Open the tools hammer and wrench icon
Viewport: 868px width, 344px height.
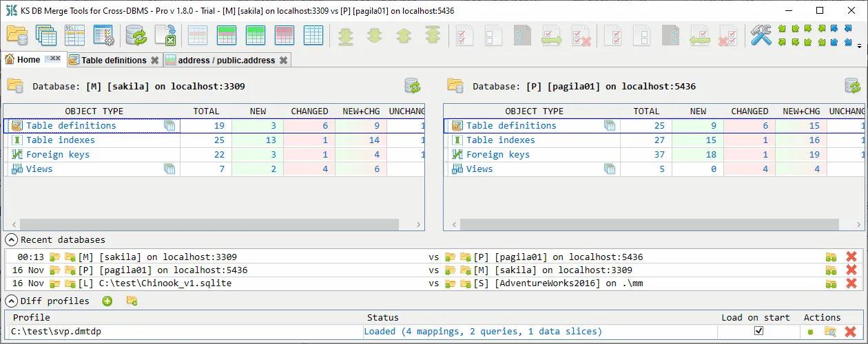point(761,35)
